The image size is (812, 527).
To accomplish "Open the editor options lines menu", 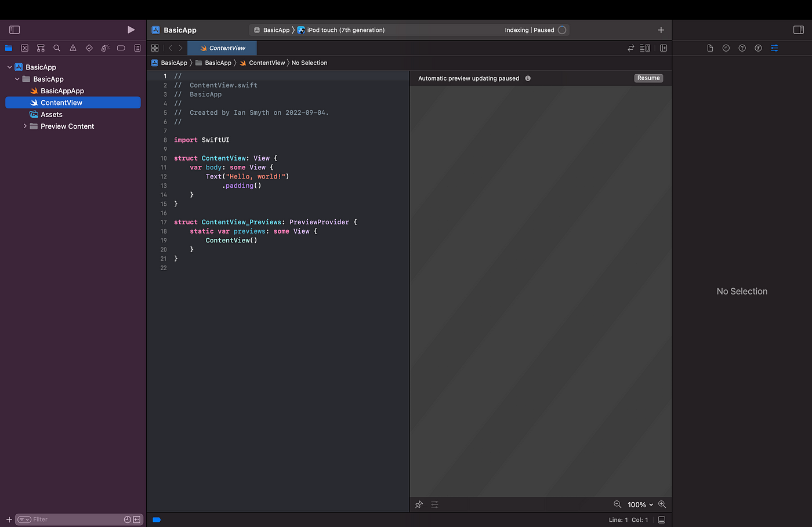I will [x=645, y=48].
